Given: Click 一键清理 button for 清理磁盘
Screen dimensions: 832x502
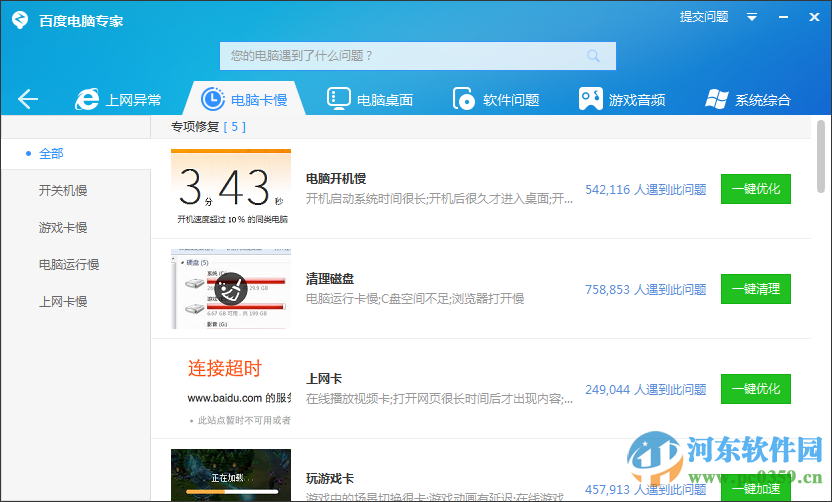Looking at the screenshot, I should [756, 289].
